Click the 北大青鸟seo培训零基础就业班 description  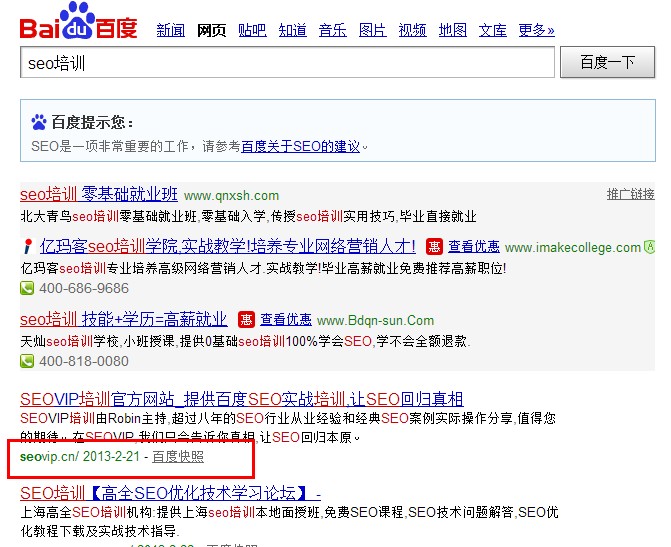(248, 216)
